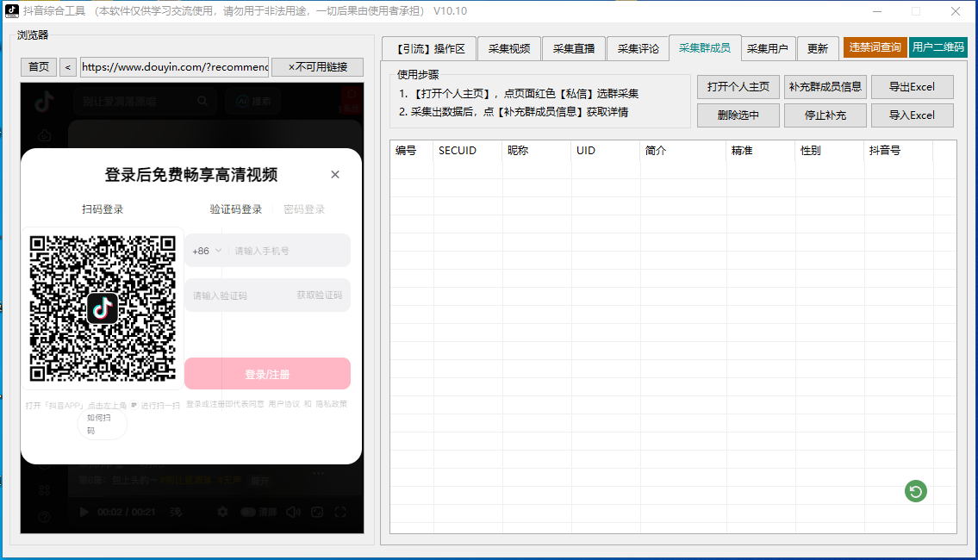The image size is (978, 560).
Task: Enter fullscreen via the player icon
Action: coord(339,512)
